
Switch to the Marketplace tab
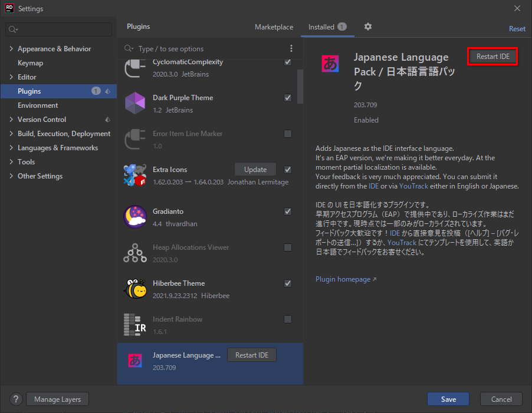(x=274, y=27)
